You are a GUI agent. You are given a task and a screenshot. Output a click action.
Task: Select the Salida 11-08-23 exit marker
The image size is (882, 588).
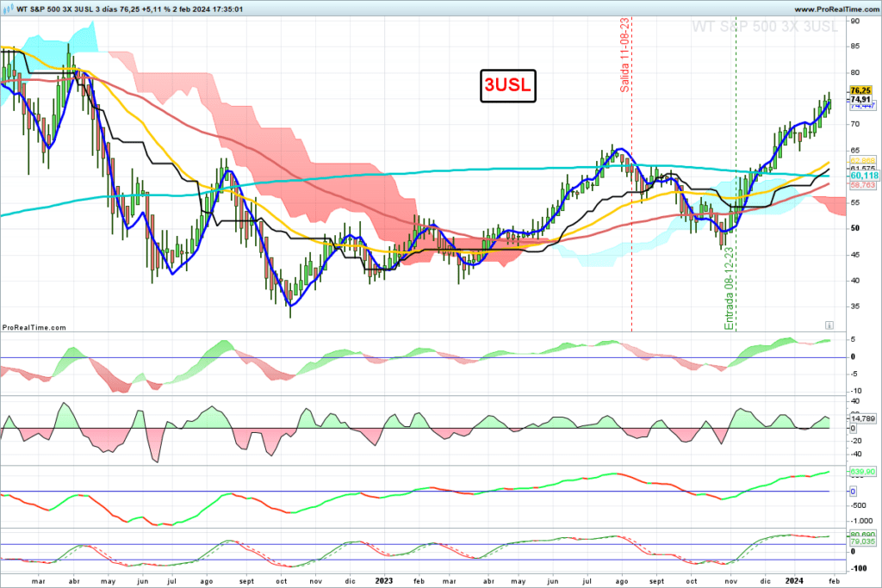pos(624,55)
